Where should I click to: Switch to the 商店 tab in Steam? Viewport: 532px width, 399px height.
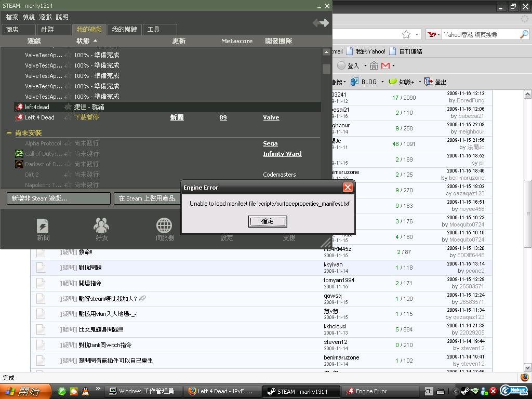point(19,30)
